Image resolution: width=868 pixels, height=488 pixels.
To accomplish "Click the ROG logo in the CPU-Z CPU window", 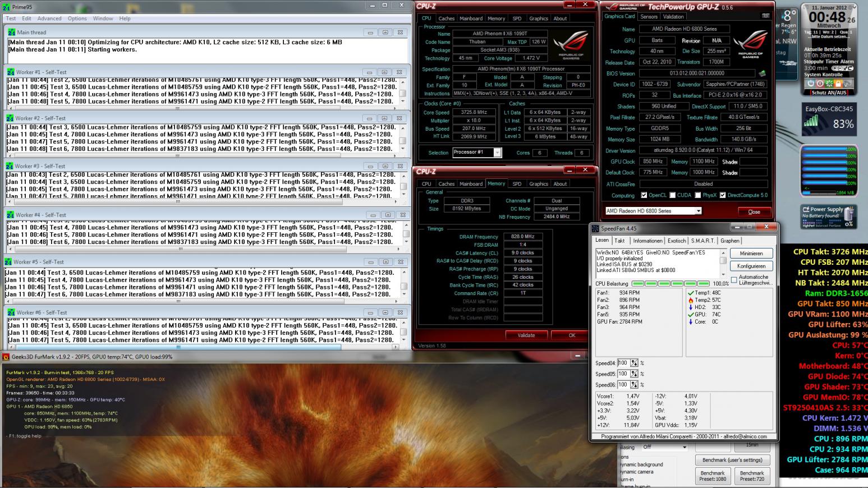I will [571, 47].
